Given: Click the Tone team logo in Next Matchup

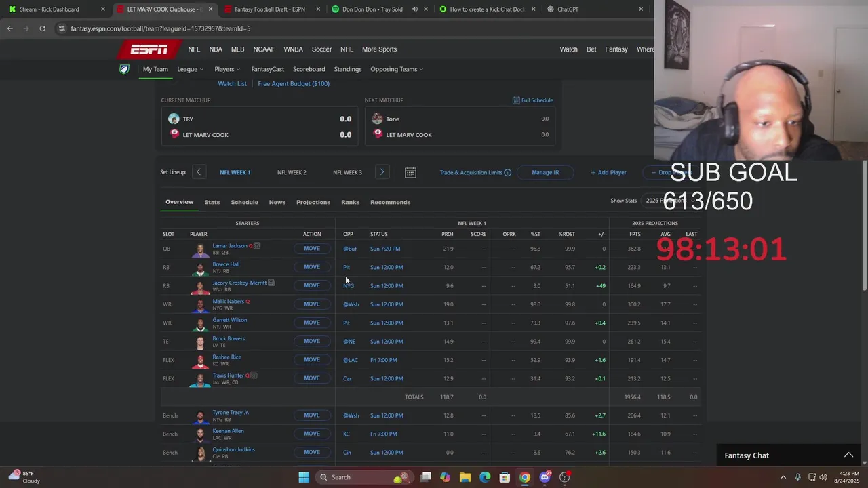Looking at the screenshot, I should click(x=377, y=119).
